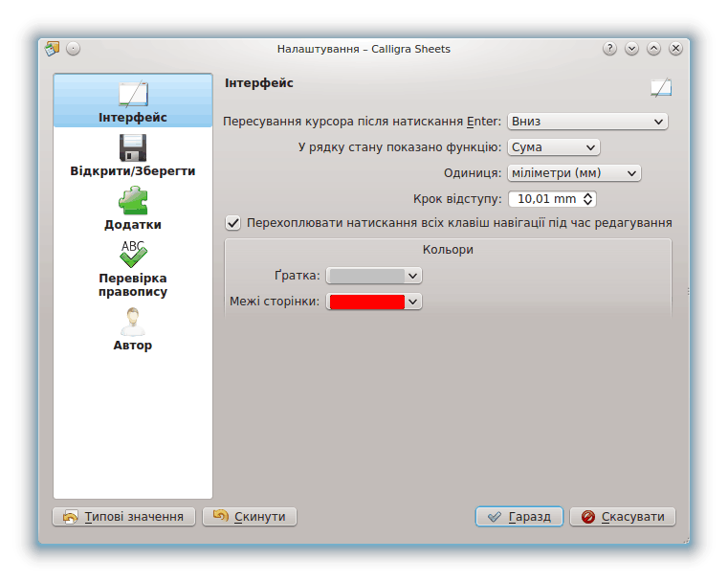728x582 pixels.
Task: Click the Гаразд button
Action: click(518, 517)
